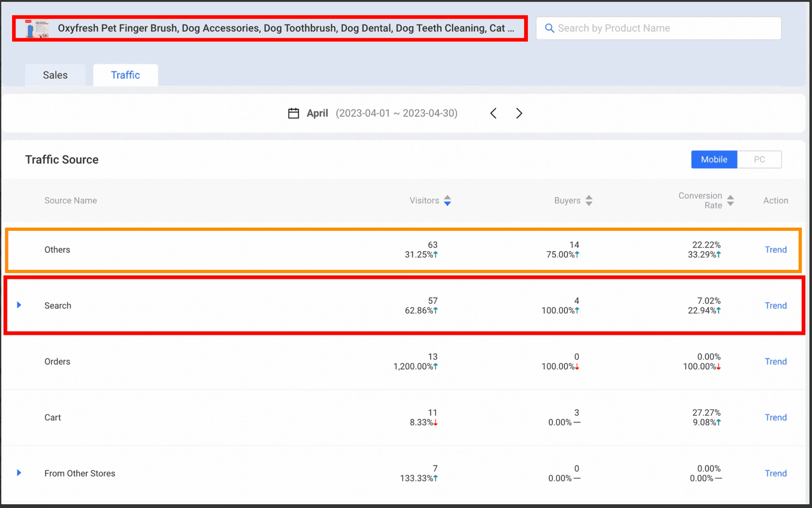Click the search magnifier icon
This screenshot has width=812, height=508.
[x=549, y=28]
